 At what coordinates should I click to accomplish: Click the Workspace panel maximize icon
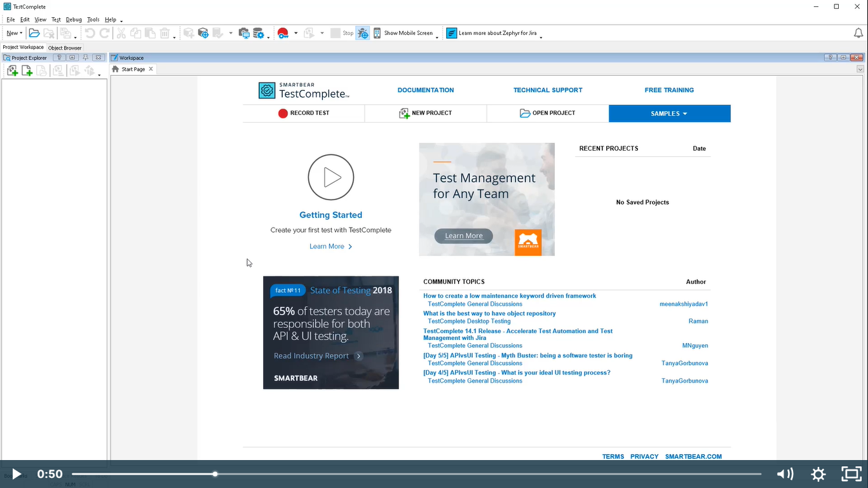[x=843, y=58]
